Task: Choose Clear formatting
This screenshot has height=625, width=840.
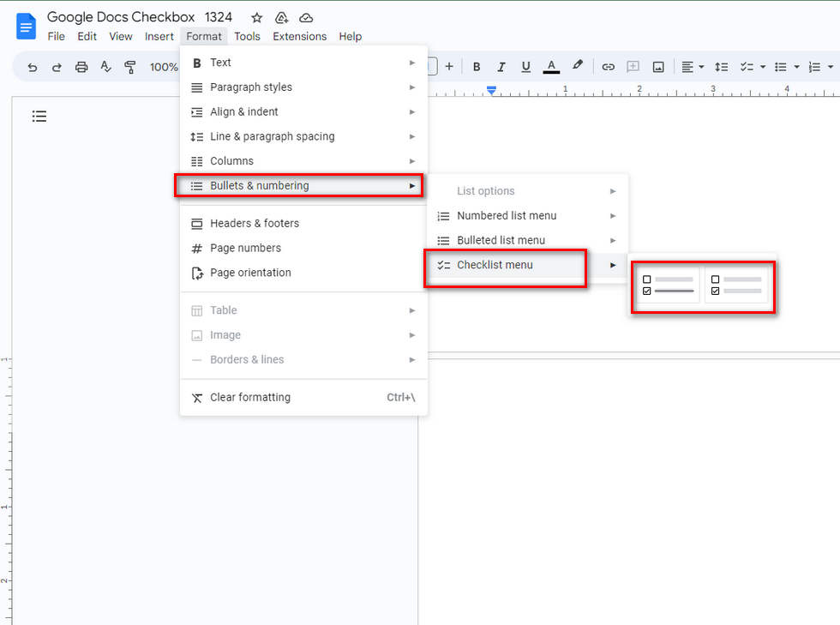Action: click(x=303, y=397)
